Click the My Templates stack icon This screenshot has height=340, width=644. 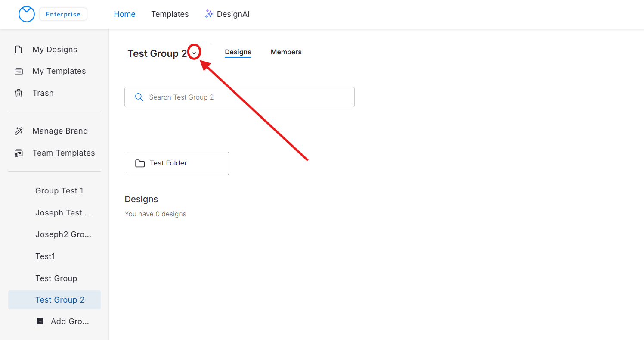tap(19, 71)
